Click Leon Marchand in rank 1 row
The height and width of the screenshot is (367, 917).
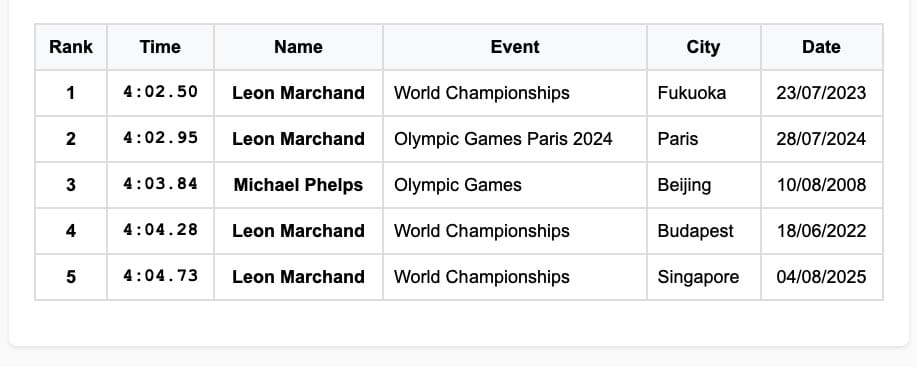[x=298, y=93]
